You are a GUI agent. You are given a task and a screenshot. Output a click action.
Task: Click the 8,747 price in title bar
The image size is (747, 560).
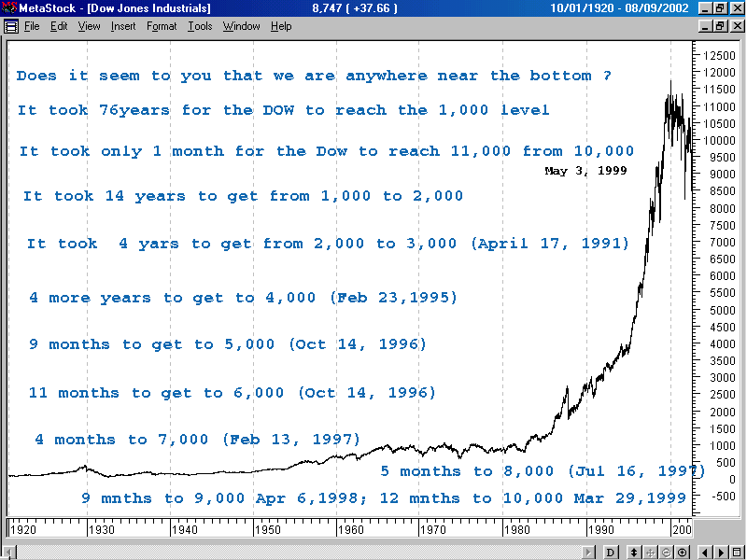355,8
